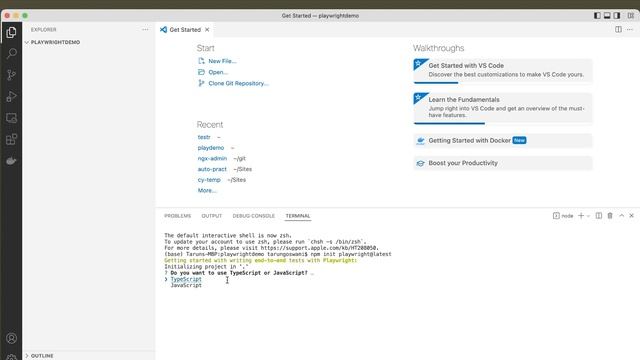Viewport: 640px width, 360px height.
Task: Open the Explorer view in activity bar
Action: [11, 32]
